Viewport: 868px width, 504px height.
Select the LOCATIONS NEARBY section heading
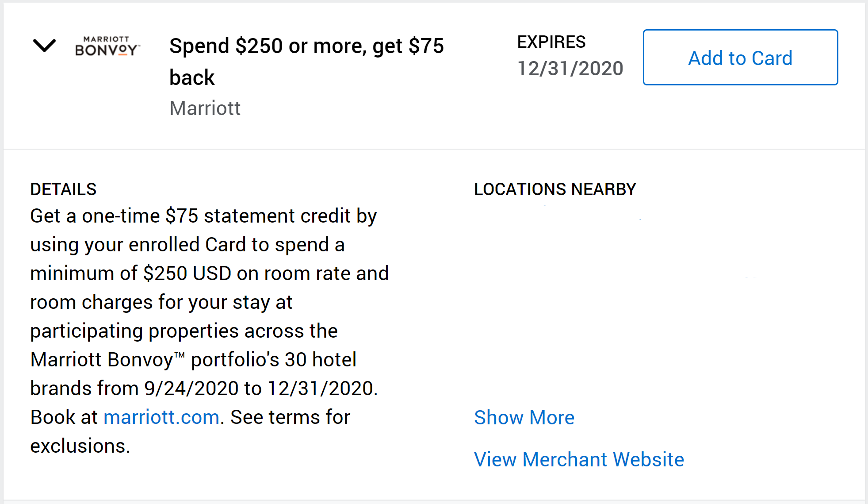(x=555, y=189)
